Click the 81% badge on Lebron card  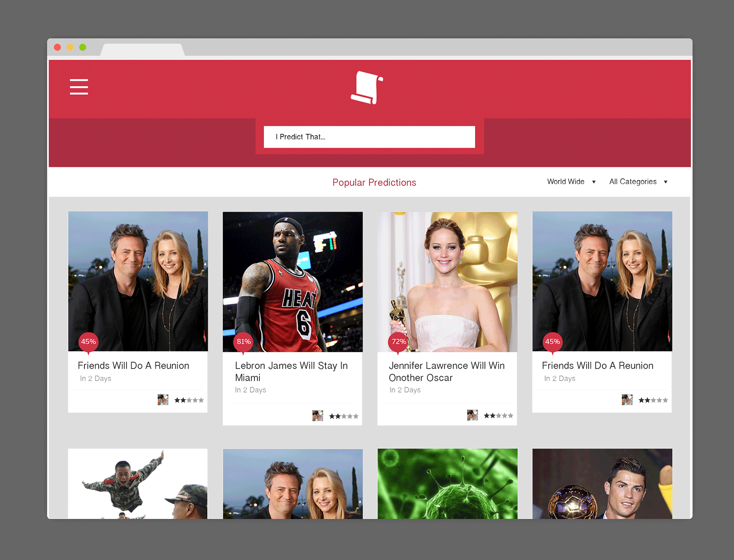click(243, 342)
